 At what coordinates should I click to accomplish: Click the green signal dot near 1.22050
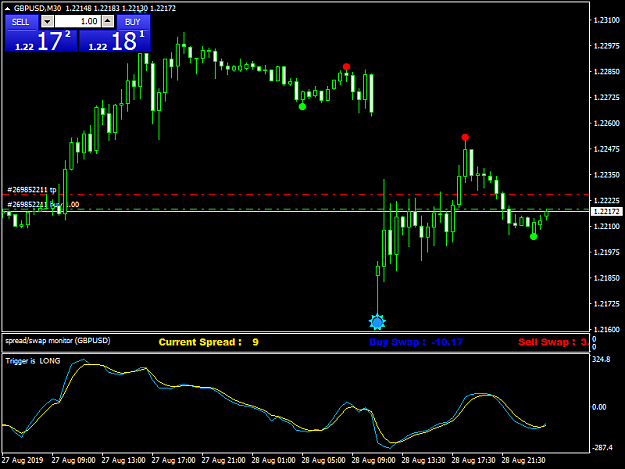(x=534, y=237)
